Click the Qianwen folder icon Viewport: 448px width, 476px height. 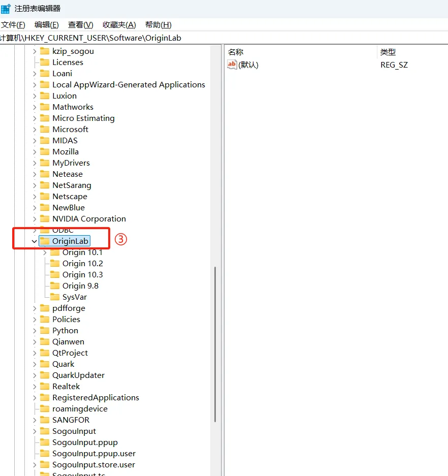[45, 341]
